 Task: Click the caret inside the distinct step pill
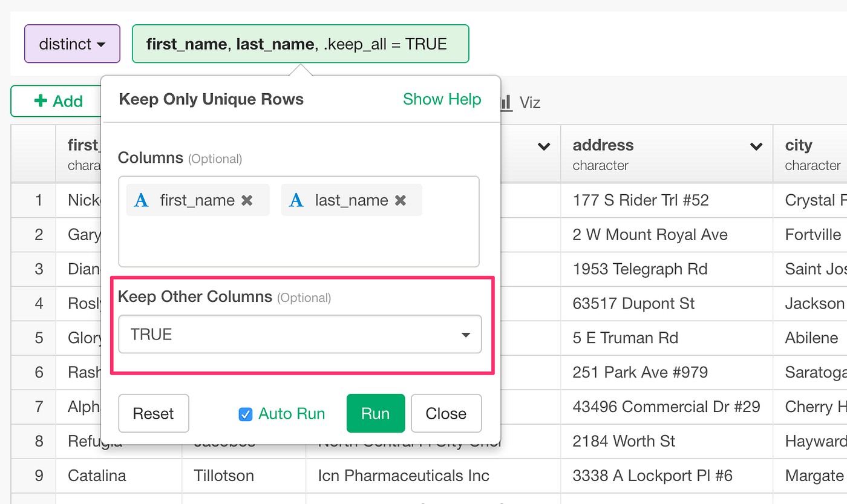103,44
